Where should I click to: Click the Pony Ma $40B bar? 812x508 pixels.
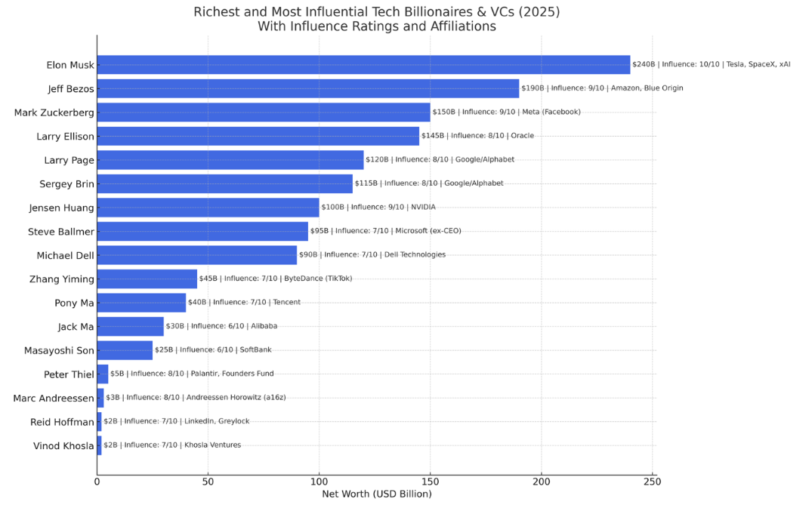[x=141, y=303]
